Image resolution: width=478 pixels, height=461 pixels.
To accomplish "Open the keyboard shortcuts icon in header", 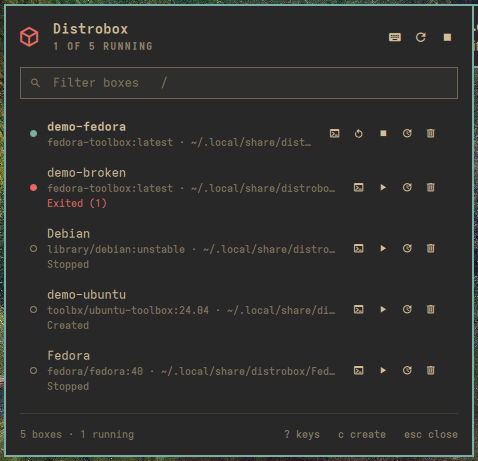I will click(x=395, y=37).
